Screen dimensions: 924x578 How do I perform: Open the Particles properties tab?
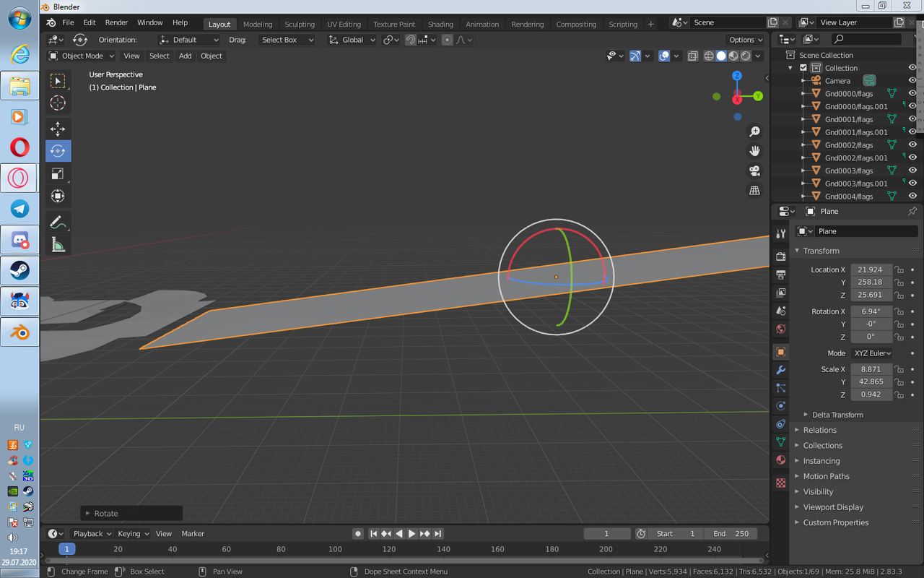pos(780,388)
